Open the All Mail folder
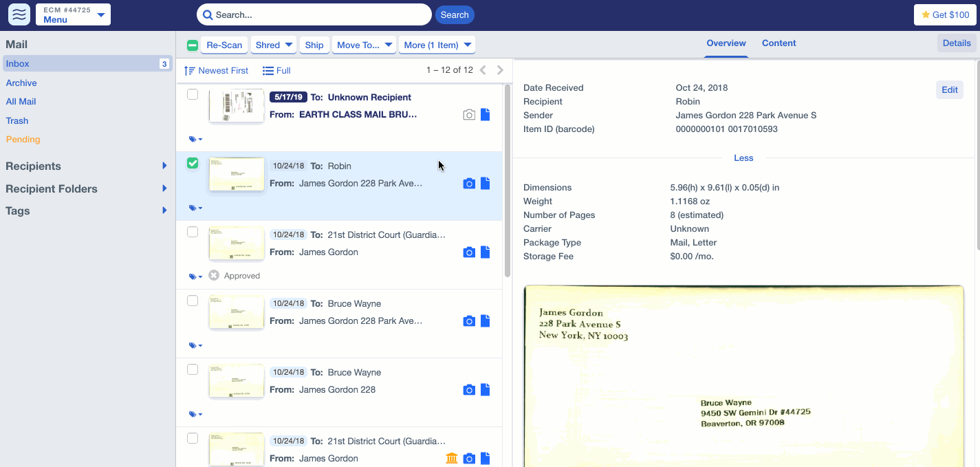Image resolution: width=980 pixels, height=467 pixels. point(21,102)
